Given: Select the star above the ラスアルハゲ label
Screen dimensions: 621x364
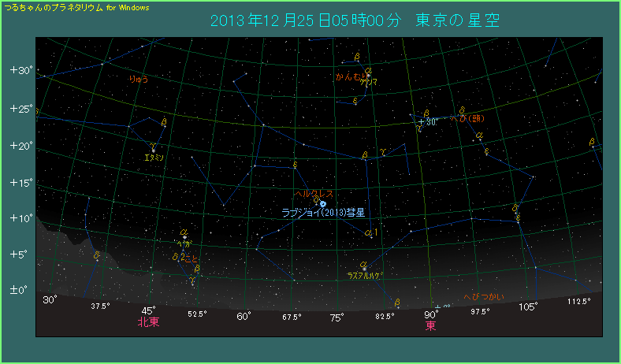Looking at the screenshot, I should [364, 268].
